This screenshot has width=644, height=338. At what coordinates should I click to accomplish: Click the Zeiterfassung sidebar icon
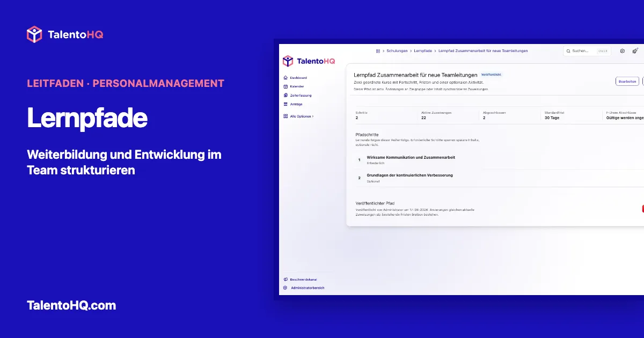pyautogui.click(x=286, y=95)
